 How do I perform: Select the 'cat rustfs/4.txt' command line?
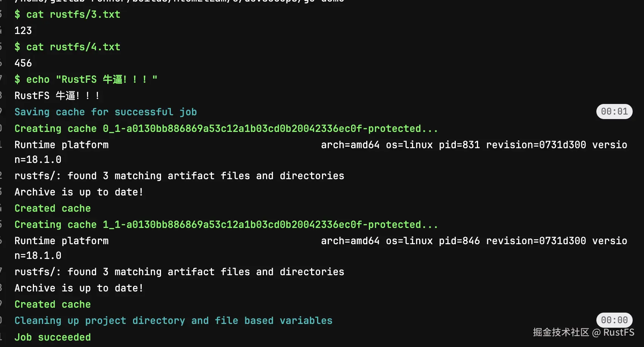coord(67,47)
